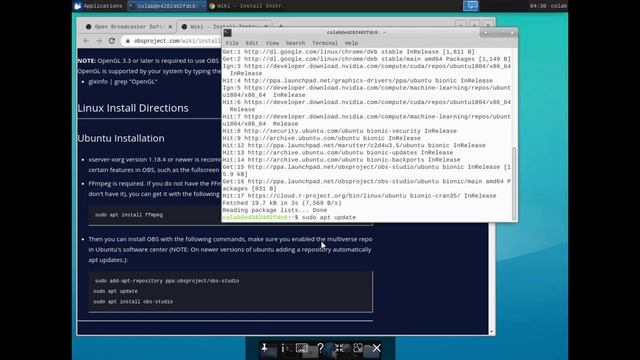Viewport: 640px width, 360px height.
Task: Click the info icon on bottom toolbar
Action: [282, 348]
